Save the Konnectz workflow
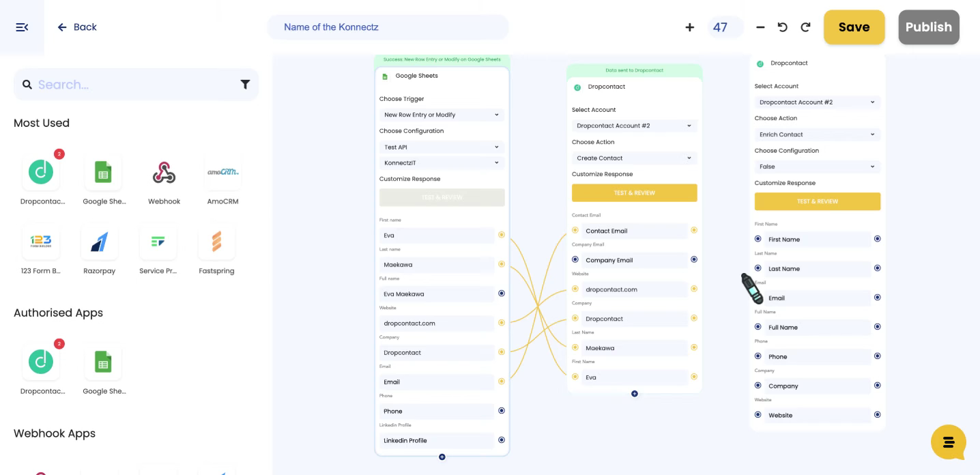Screen dimensions: 980x475 tap(854, 27)
